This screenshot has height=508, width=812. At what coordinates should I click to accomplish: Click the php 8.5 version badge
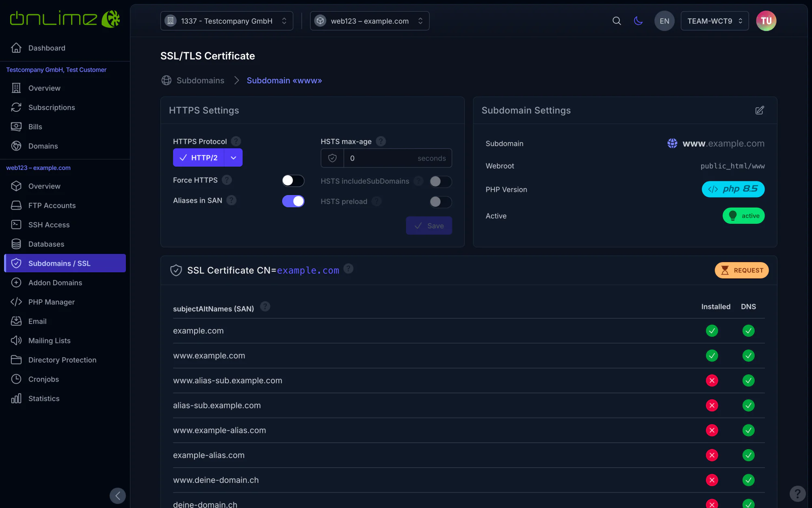pos(733,189)
